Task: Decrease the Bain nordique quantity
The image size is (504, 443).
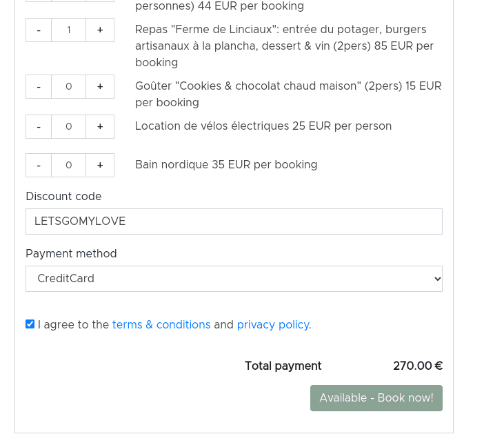Action: (39, 165)
